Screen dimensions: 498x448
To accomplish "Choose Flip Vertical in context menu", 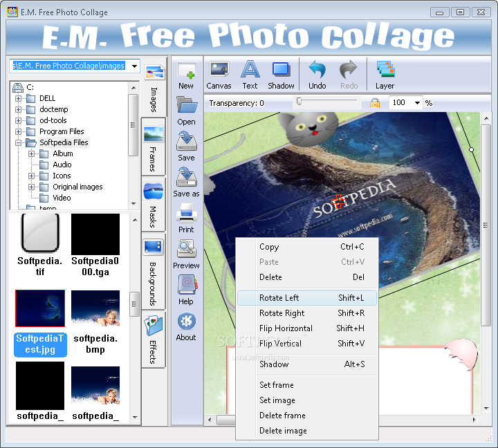I will [x=307, y=344].
